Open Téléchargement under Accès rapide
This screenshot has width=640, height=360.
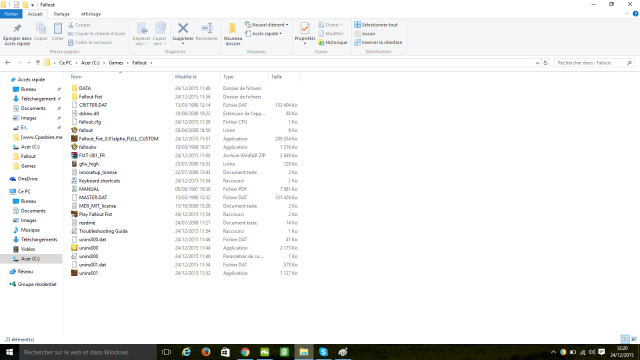[38, 99]
